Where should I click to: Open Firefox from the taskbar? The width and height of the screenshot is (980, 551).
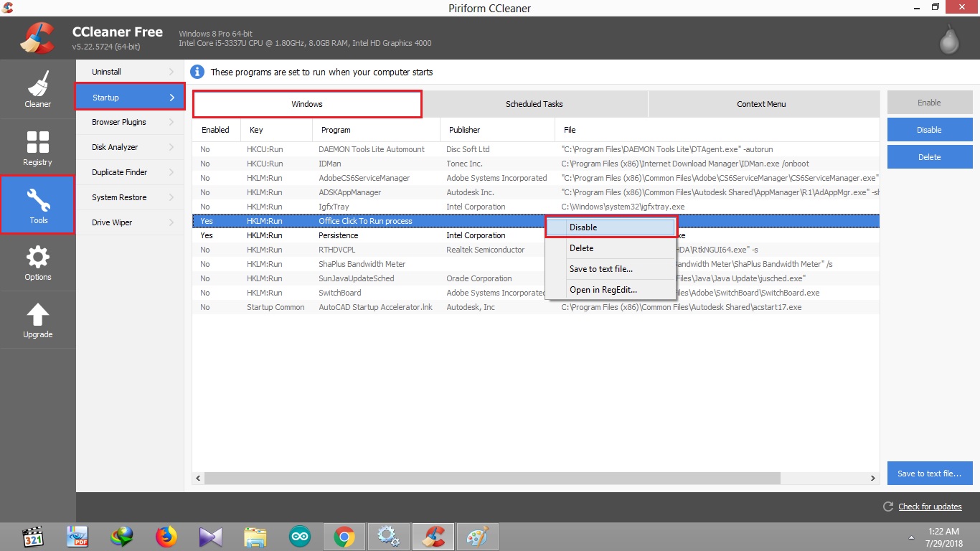pyautogui.click(x=166, y=536)
